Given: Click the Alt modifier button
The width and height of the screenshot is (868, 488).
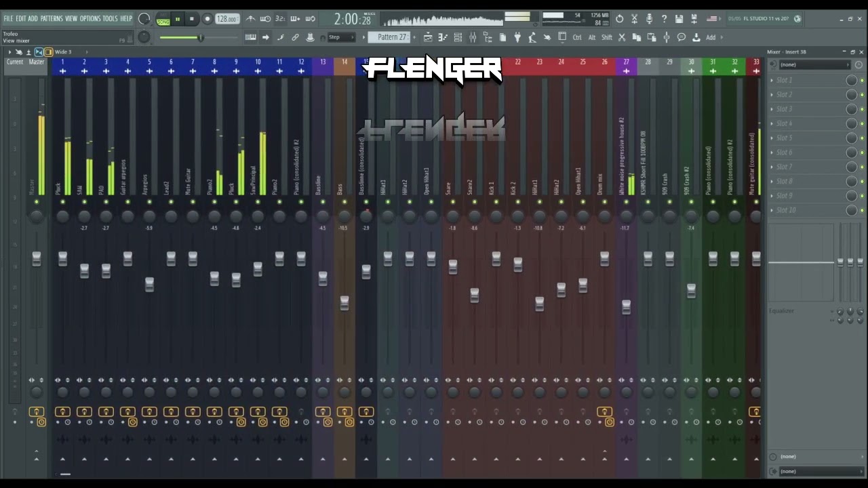Looking at the screenshot, I should coord(592,37).
